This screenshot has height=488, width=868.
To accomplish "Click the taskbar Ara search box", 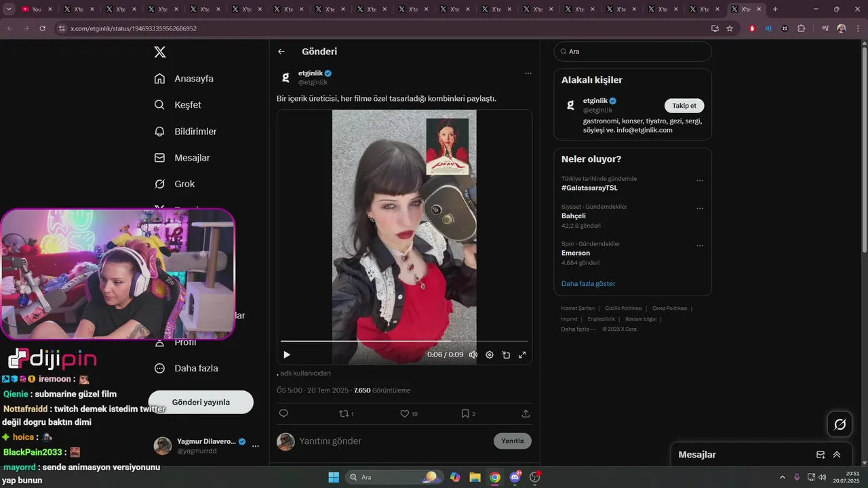I will point(394,477).
